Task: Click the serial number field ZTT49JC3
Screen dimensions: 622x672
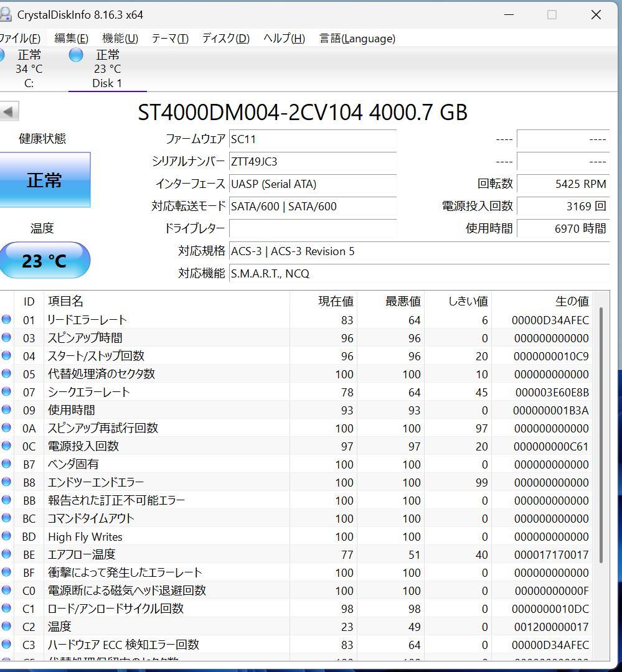Action: (x=313, y=162)
